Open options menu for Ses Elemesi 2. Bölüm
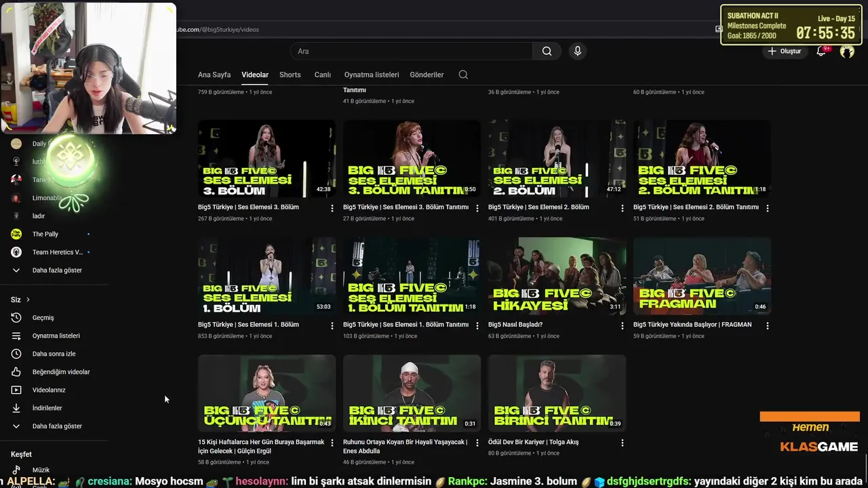868x488 pixels. (622, 209)
